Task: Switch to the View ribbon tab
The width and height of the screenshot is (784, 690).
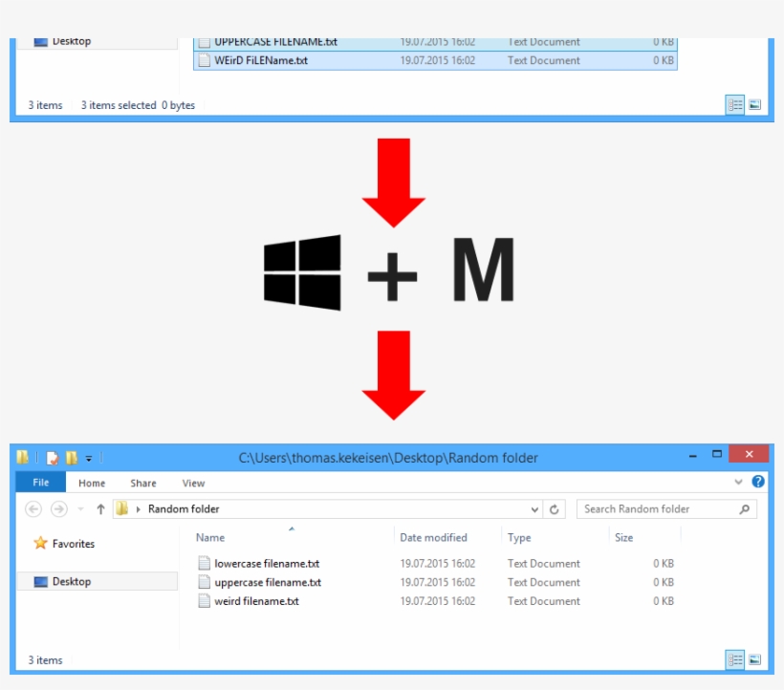Action: coord(191,483)
